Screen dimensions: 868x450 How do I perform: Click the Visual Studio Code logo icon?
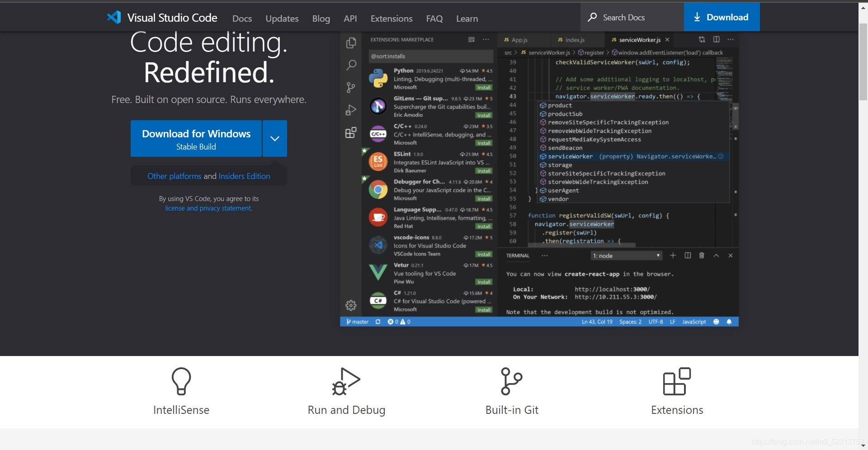(x=114, y=17)
